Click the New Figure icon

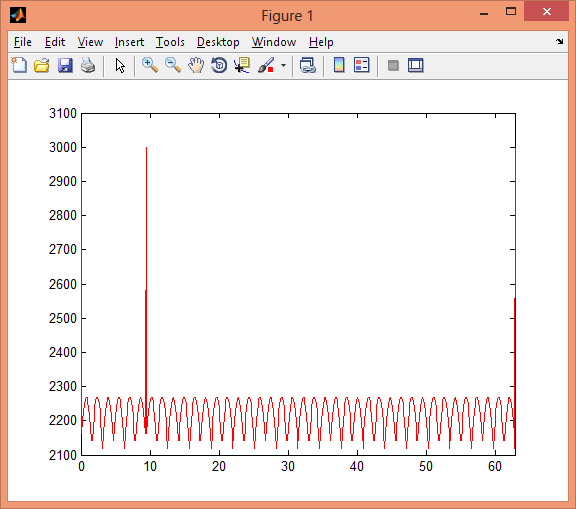pyautogui.click(x=19, y=65)
